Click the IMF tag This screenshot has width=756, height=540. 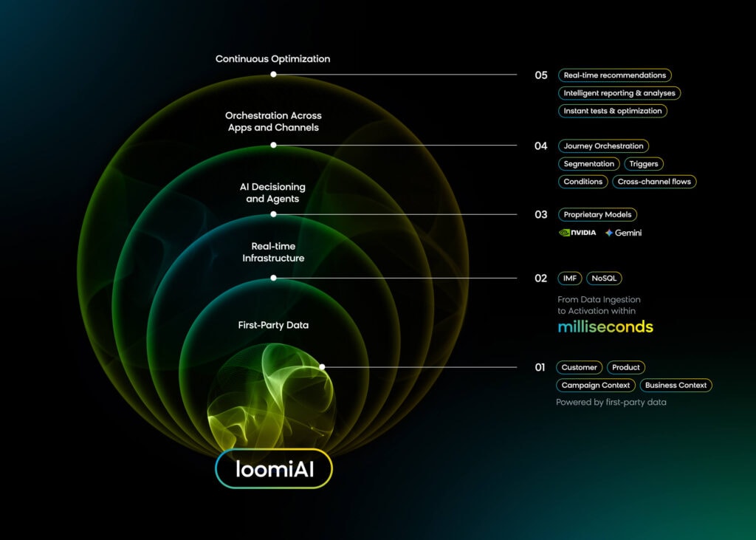(x=569, y=278)
